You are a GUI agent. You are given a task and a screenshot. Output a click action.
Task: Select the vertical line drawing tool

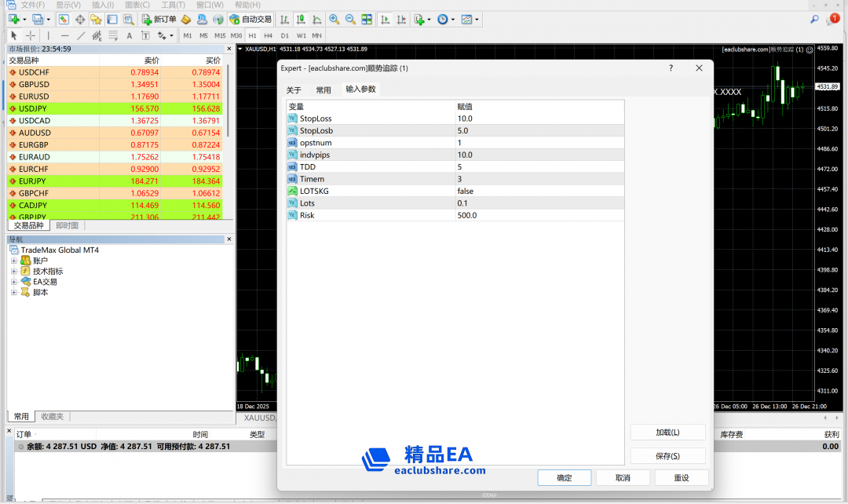coord(48,35)
